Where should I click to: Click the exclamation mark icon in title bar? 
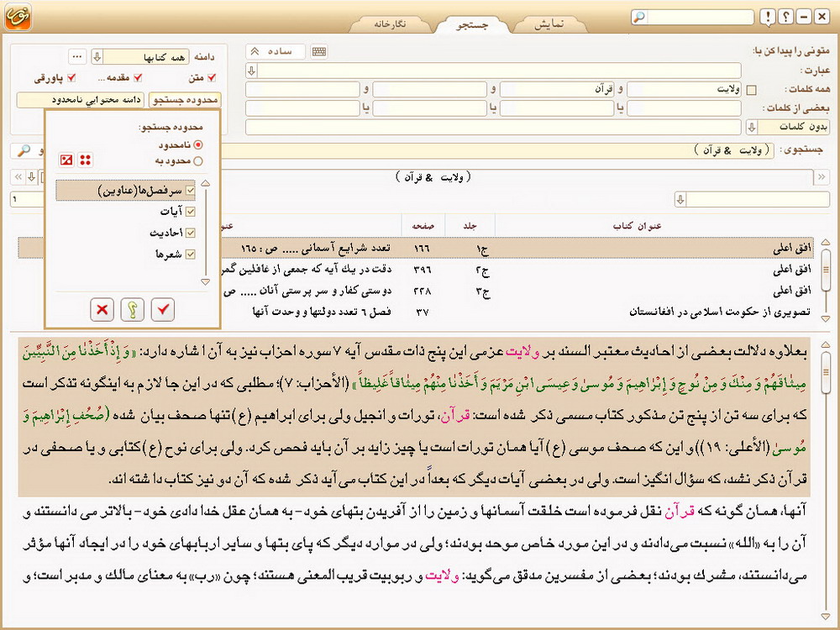pyautogui.click(x=767, y=17)
